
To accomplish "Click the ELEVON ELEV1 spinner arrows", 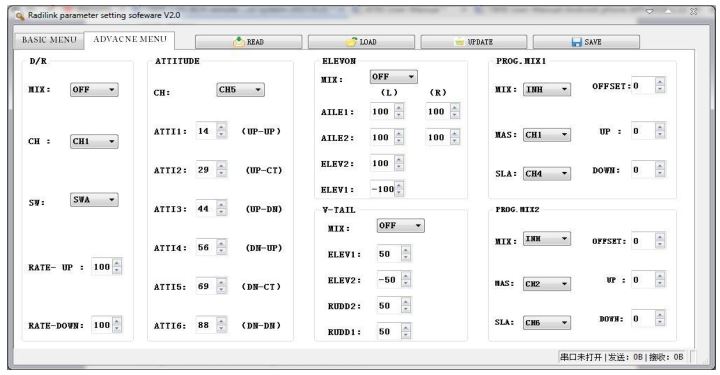I will pyautogui.click(x=399, y=189).
